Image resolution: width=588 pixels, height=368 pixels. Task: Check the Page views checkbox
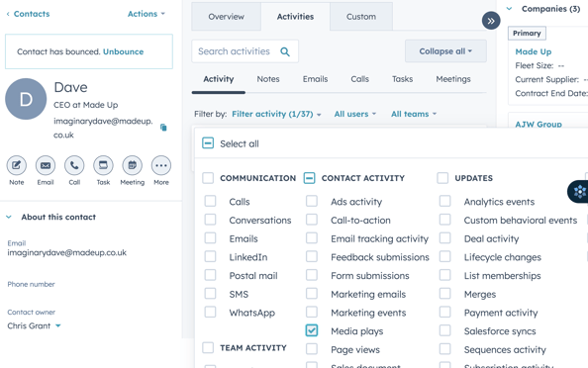point(312,349)
